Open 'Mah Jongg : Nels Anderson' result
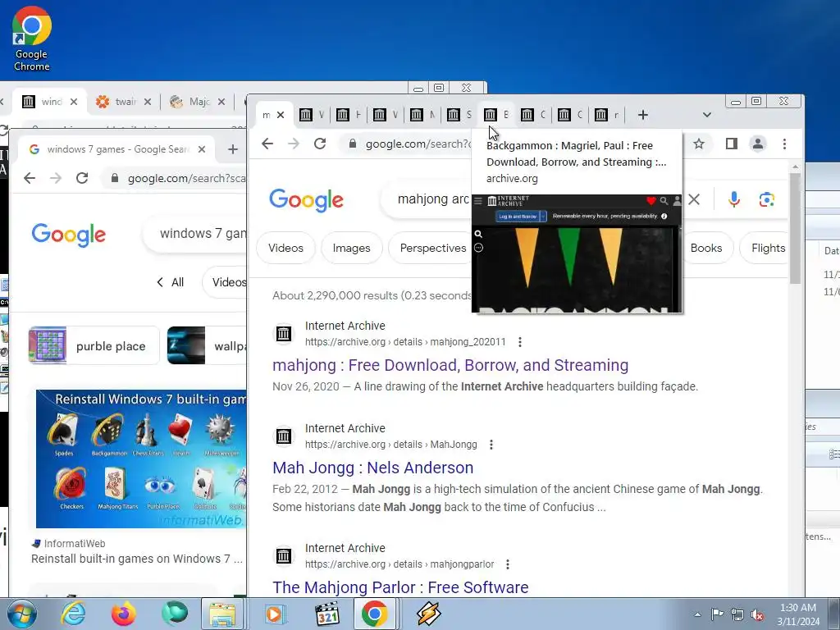This screenshot has height=630, width=840. click(373, 468)
